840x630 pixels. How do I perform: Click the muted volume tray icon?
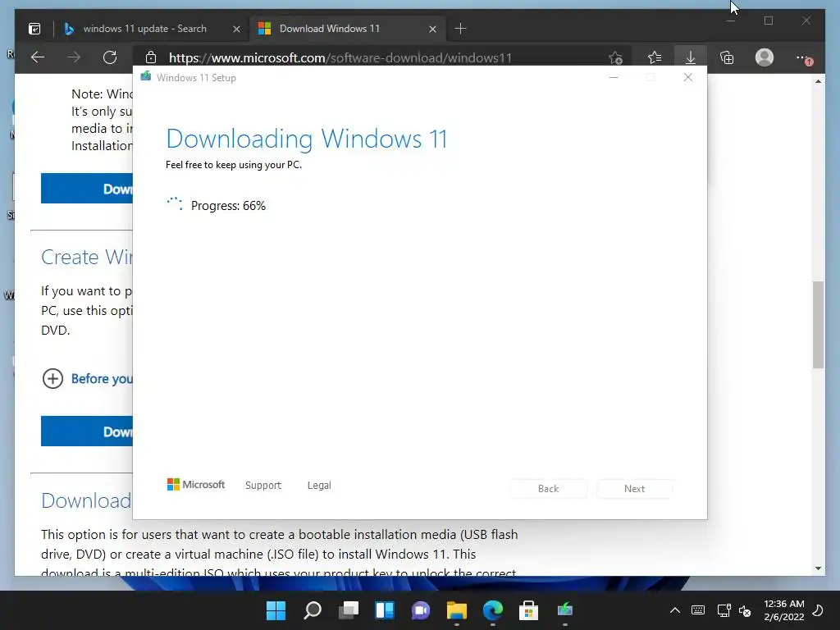[745, 610]
